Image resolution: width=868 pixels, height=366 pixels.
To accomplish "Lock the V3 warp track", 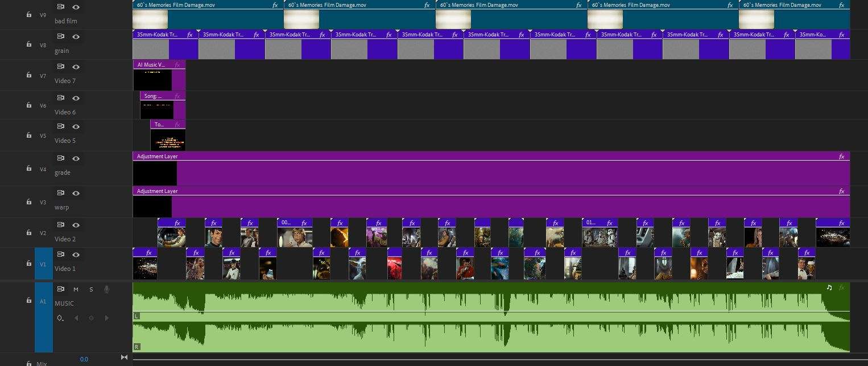I will [29, 202].
